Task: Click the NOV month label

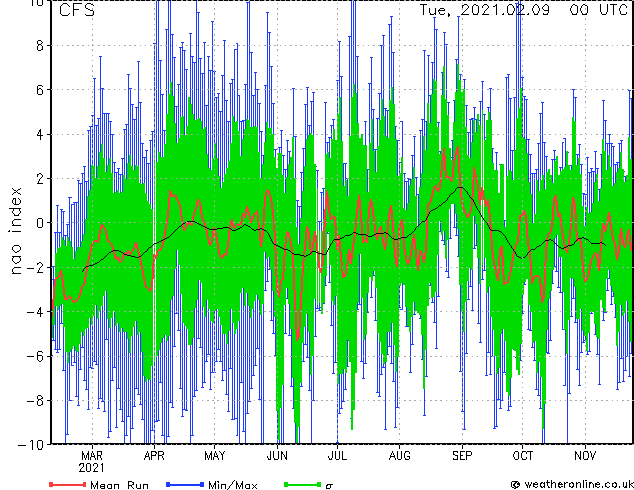Action: 585,456
